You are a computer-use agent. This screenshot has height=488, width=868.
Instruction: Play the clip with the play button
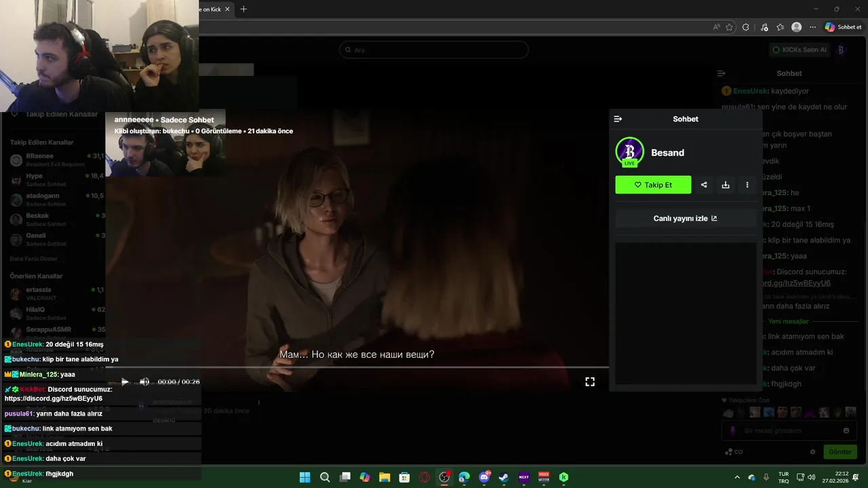pyautogui.click(x=125, y=382)
